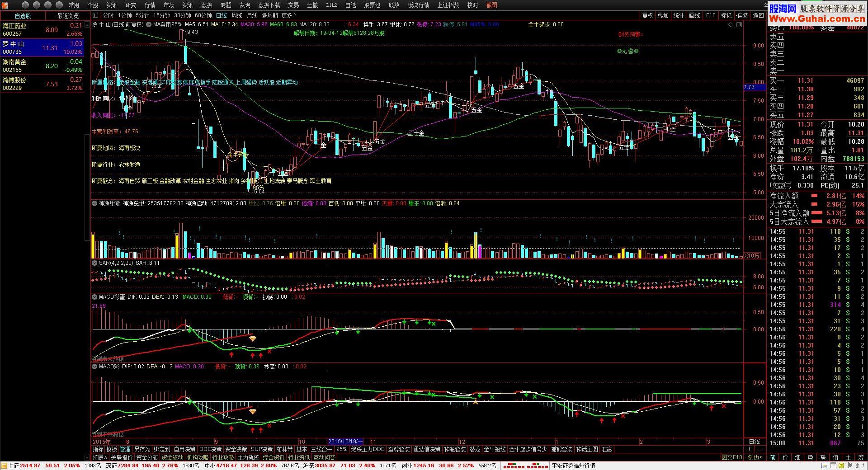Select the 多周期 view

click(x=269, y=15)
